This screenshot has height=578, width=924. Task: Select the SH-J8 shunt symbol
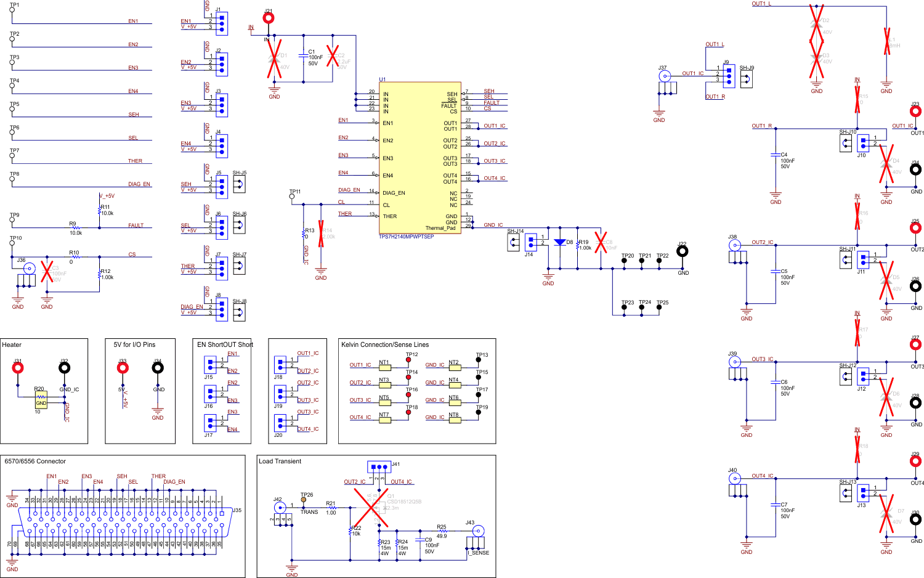point(239,312)
